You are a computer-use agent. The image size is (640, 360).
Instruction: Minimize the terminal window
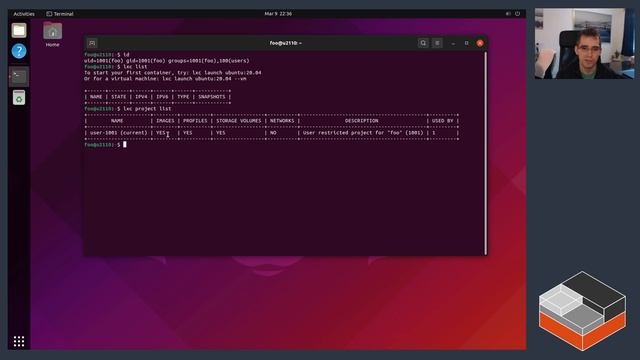coord(453,43)
